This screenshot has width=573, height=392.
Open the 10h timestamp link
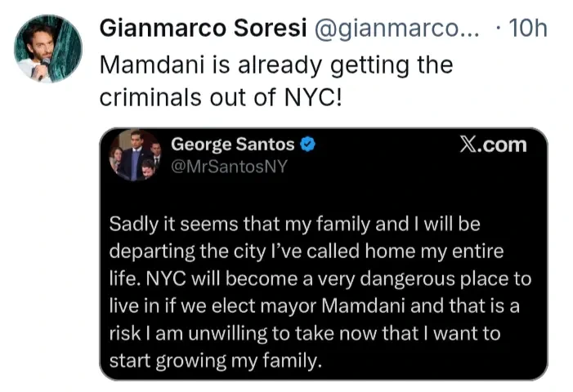527,28
